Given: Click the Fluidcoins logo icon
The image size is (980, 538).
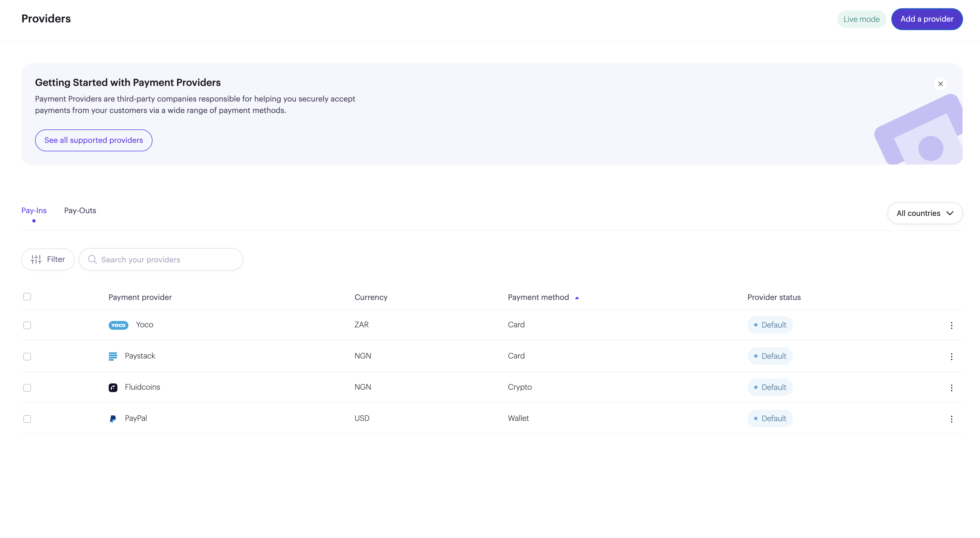Looking at the screenshot, I should click(113, 387).
